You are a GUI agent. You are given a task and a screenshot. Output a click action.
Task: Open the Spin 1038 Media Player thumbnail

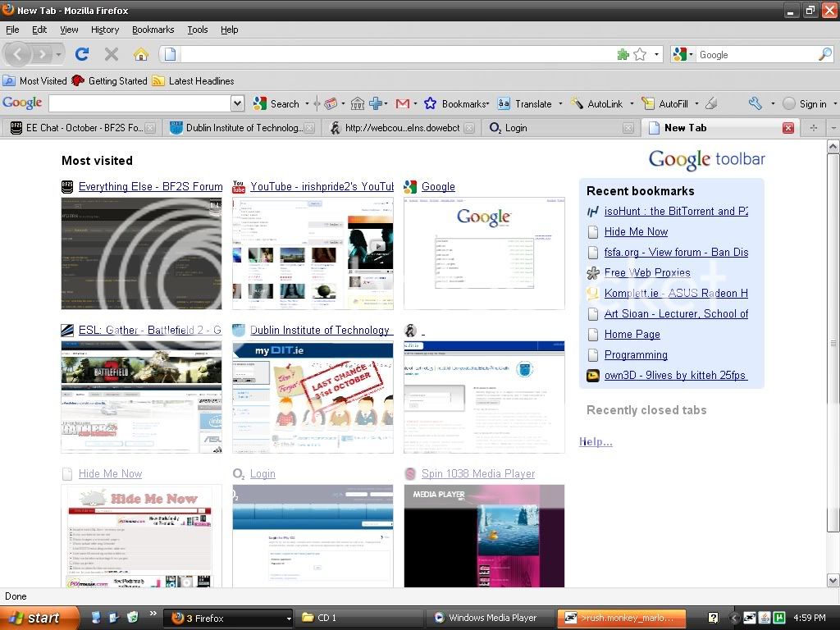click(484, 535)
